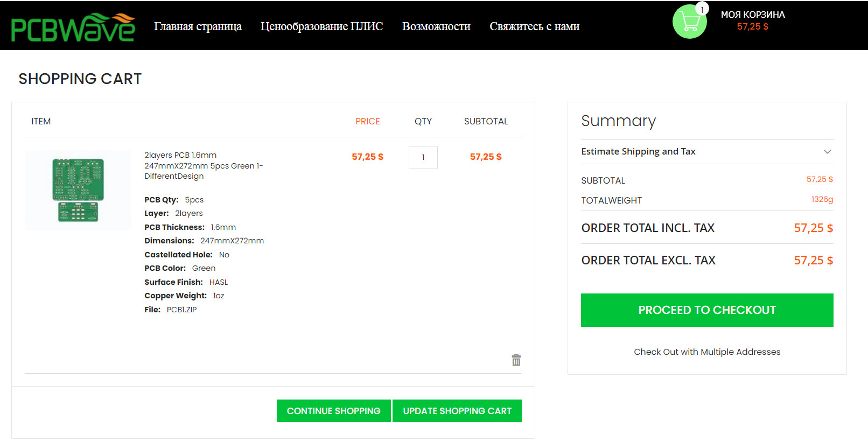Click the PCBWave logo
868x448 pixels.
click(73, 27)
